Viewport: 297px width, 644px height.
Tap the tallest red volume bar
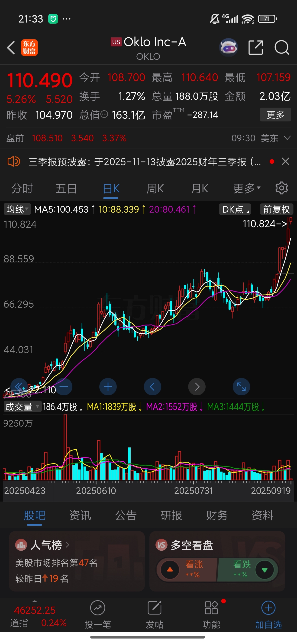pyautogui.click(x=65, y=447)
